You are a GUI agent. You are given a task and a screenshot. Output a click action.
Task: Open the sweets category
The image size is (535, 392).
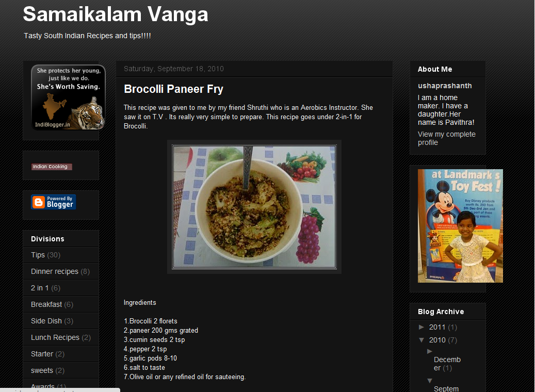42,370
